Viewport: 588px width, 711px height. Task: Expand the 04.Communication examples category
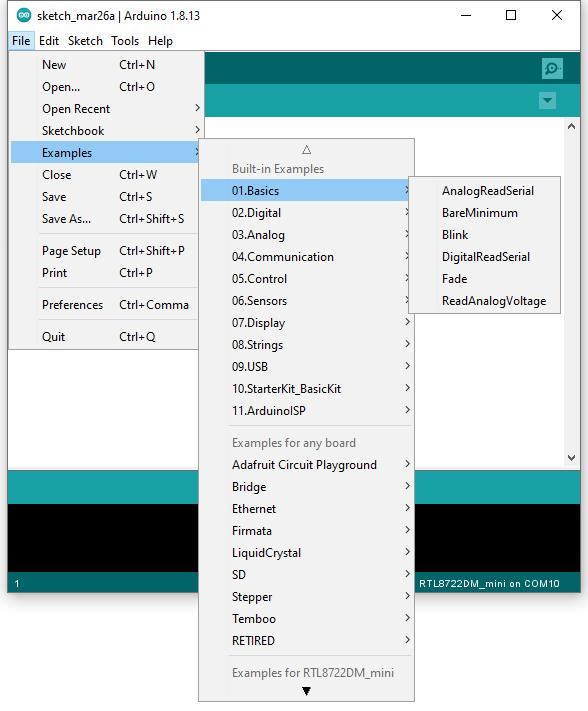306,257
